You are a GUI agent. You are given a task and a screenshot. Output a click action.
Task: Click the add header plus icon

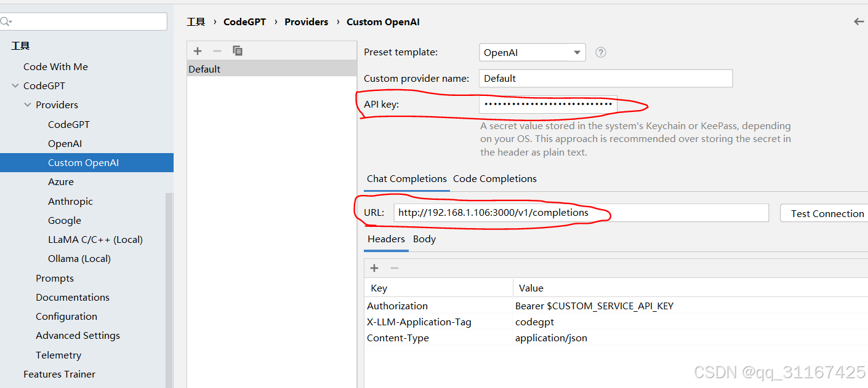374,268
